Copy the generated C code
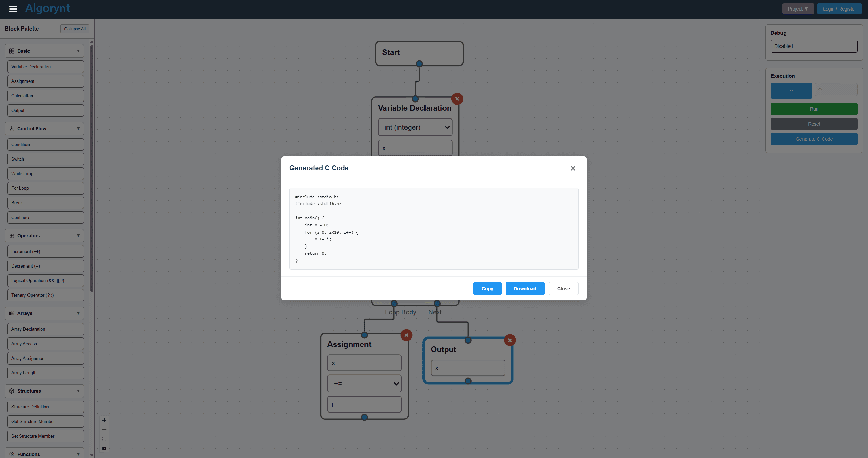The width and height of the screenshot is (868, 458). click(487, 289)
